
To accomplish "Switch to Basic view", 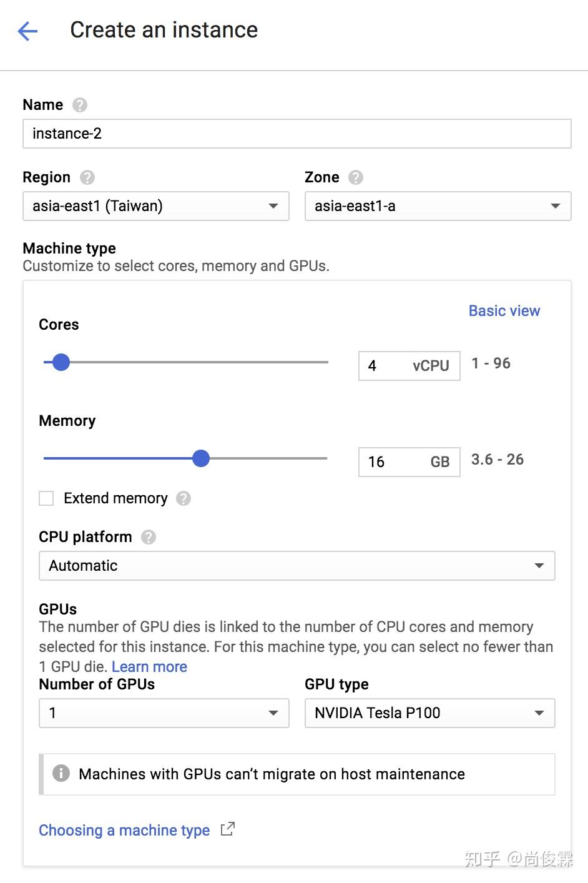I will point(504,311).
